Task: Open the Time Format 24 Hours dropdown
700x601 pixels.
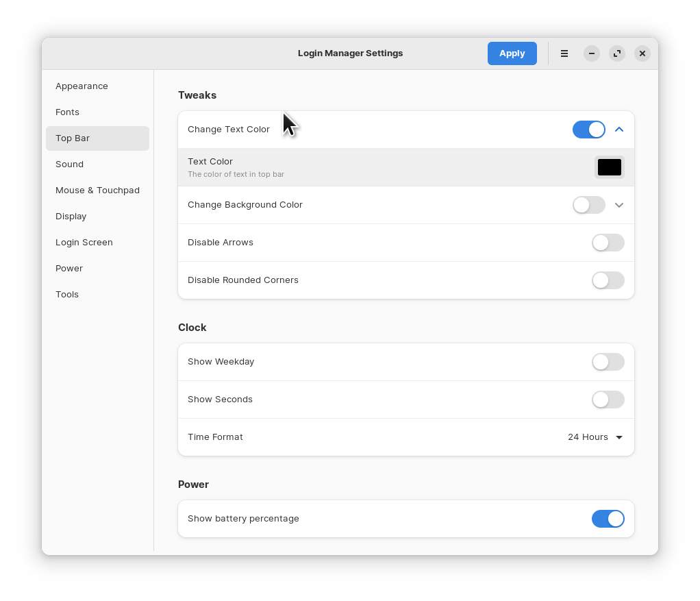Action: (595, 437)
